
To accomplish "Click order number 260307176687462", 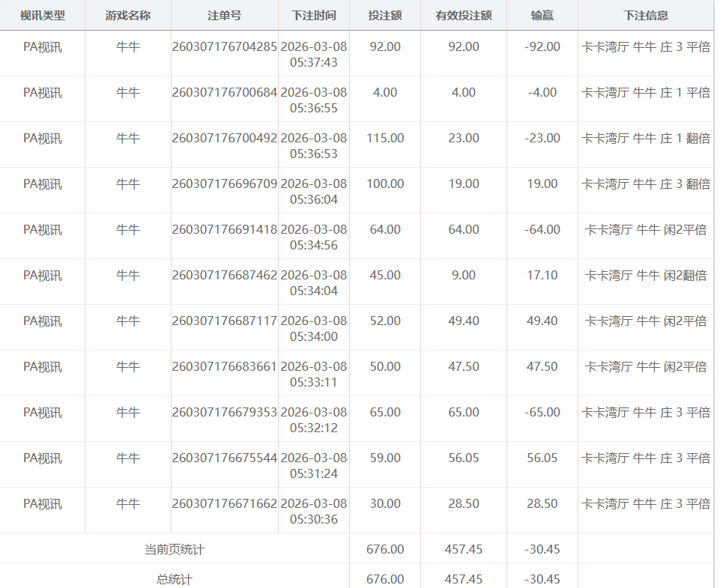I will [x=225, y=275].
